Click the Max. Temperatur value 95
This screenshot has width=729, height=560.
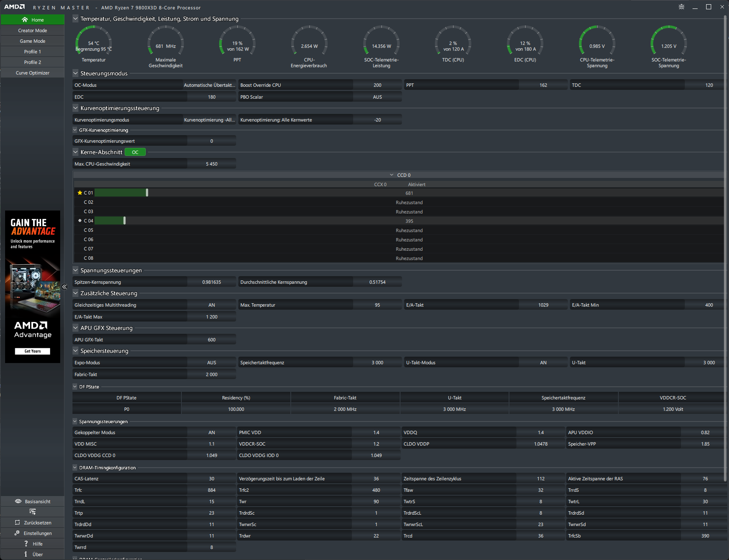coord(377,305)
